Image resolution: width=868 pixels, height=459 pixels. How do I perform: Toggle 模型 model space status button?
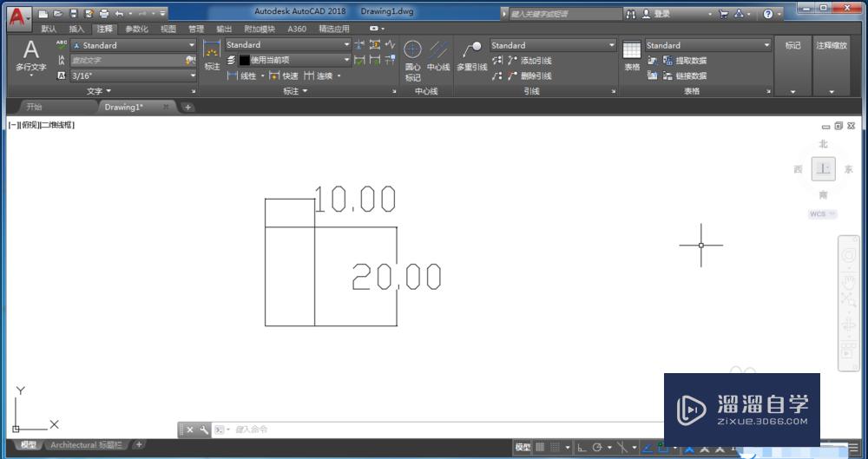point(523,447)
